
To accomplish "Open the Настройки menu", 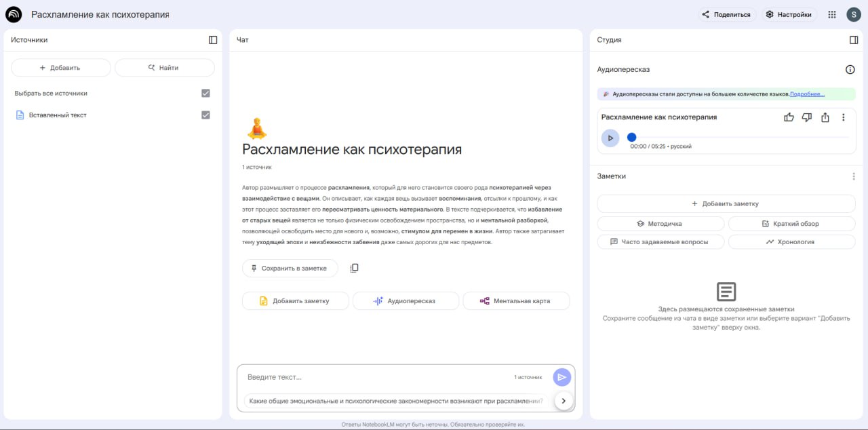I will click(x=789, y=14).
